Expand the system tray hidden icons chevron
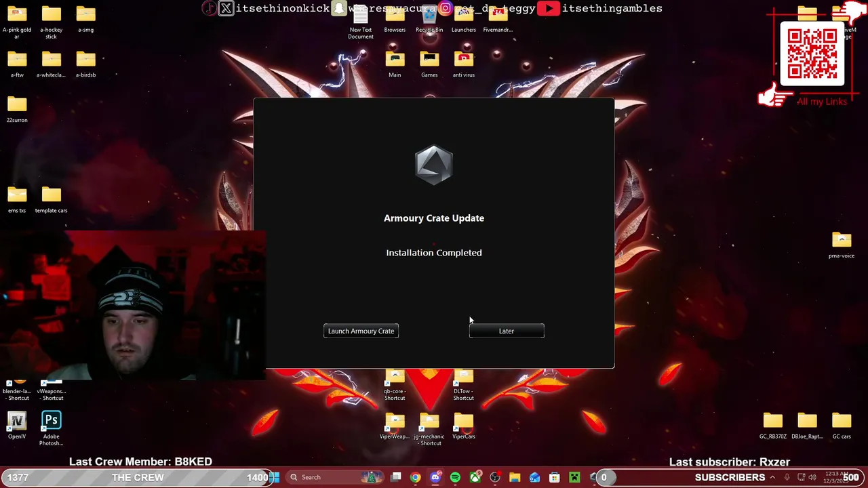The width and height of the screenshot is (868, 488). coord(772,477)
